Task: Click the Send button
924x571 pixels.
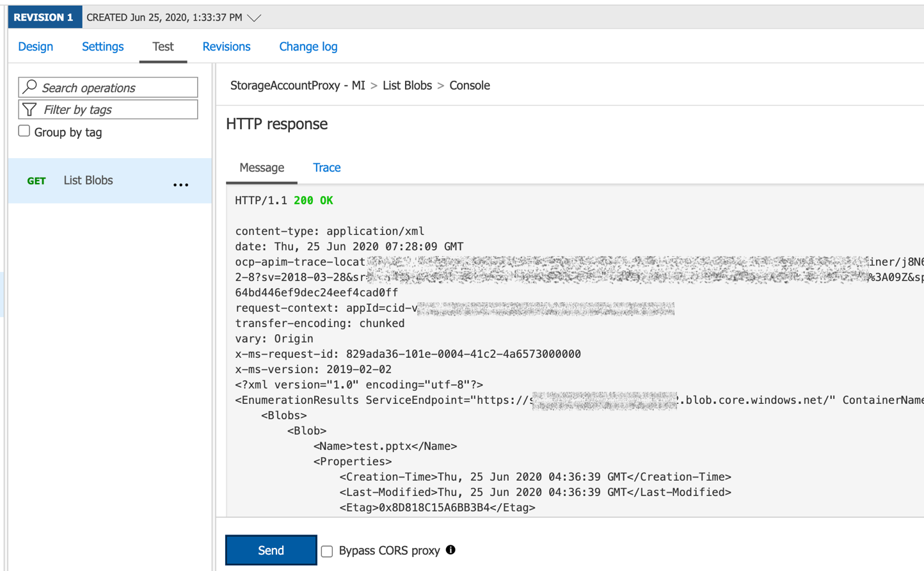Action: pyautogui.click(x=271, y=551)
